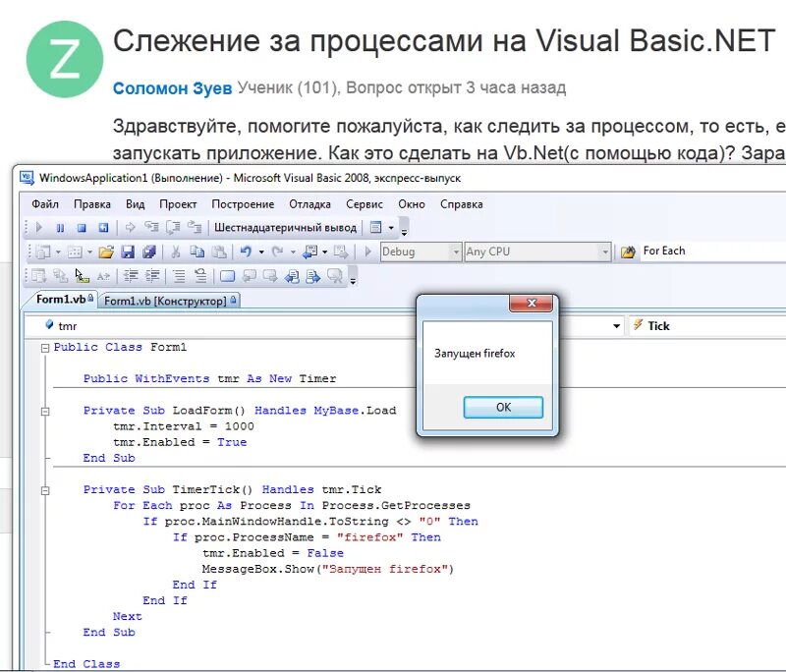The image size is (786, 672).
Task: Open the Tick method name dropdown
Action: (x=707, y=326)
